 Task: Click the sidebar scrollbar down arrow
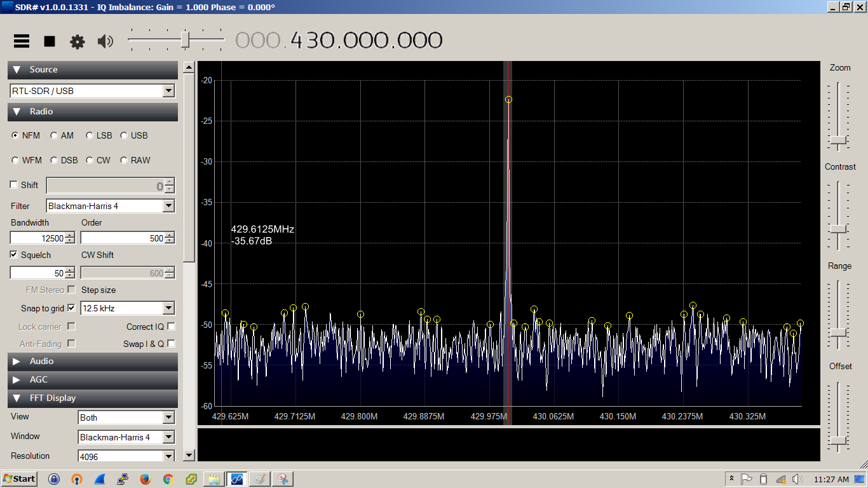[189, 455]
